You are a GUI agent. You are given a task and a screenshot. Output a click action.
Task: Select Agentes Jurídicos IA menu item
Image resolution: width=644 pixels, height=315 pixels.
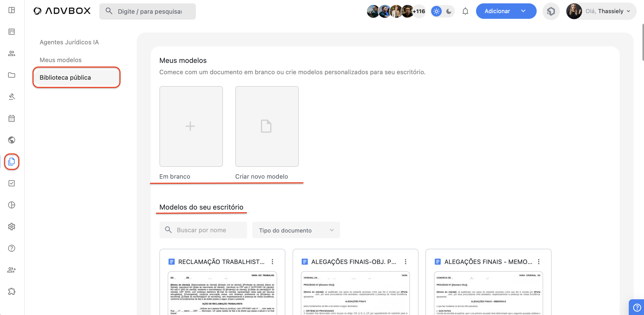point(69,42)
